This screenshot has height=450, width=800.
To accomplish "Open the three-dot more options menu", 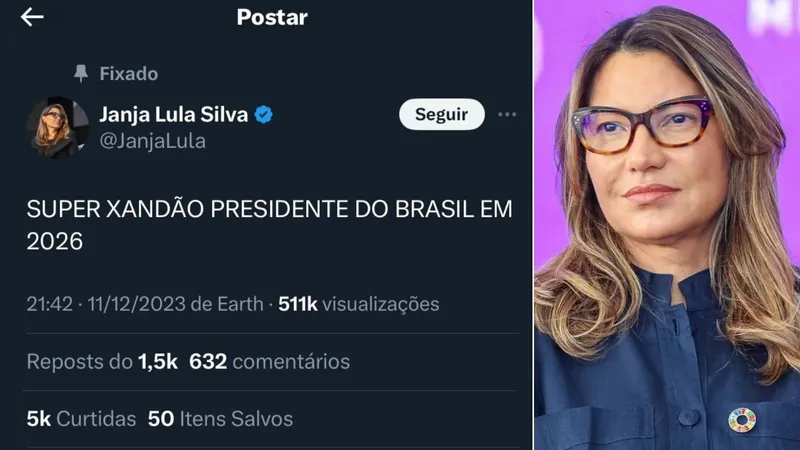I will [507, 114].
